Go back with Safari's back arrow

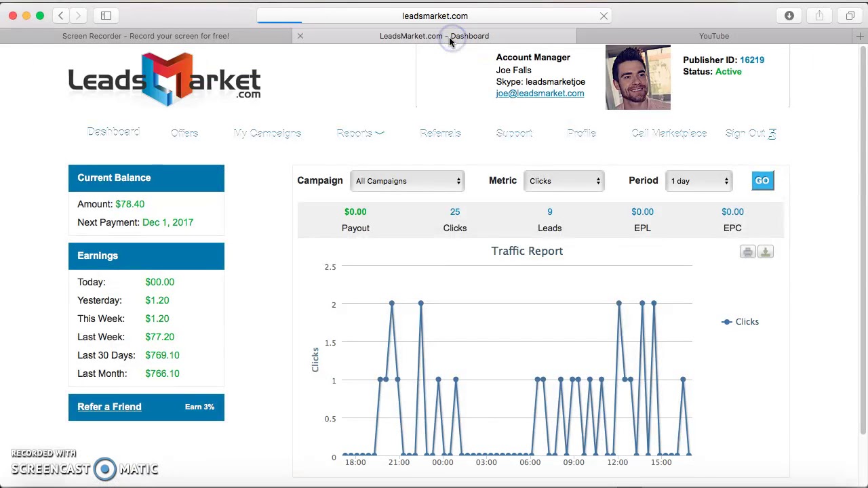(x=61, y=16)
